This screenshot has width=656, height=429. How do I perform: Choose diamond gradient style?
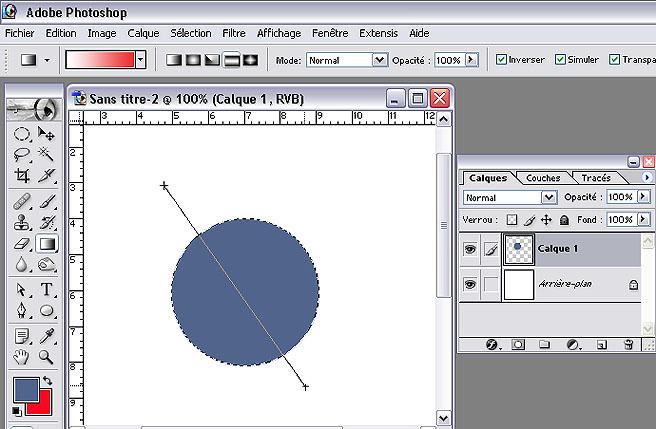250,60
